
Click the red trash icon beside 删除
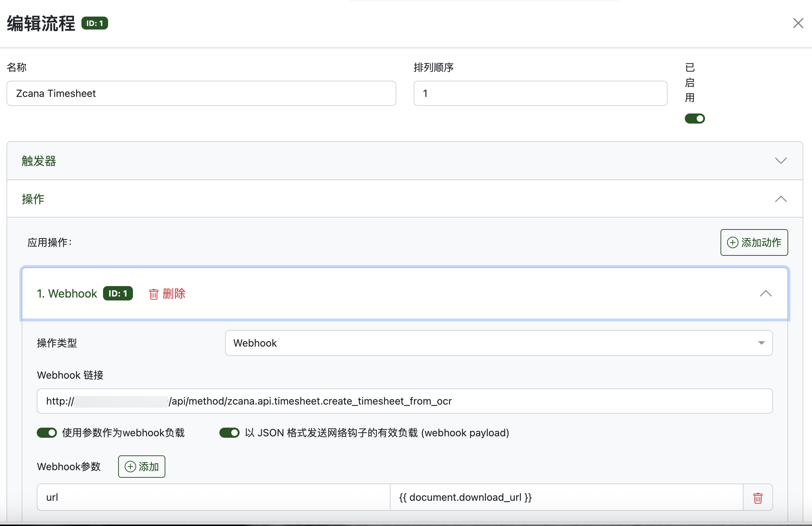click(x=154, y=294)
